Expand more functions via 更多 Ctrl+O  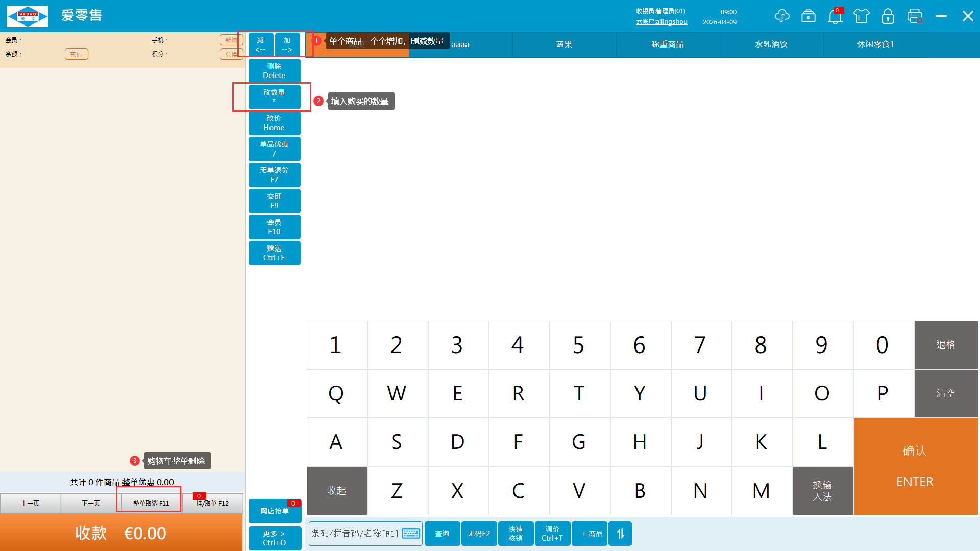pos(275,538)
